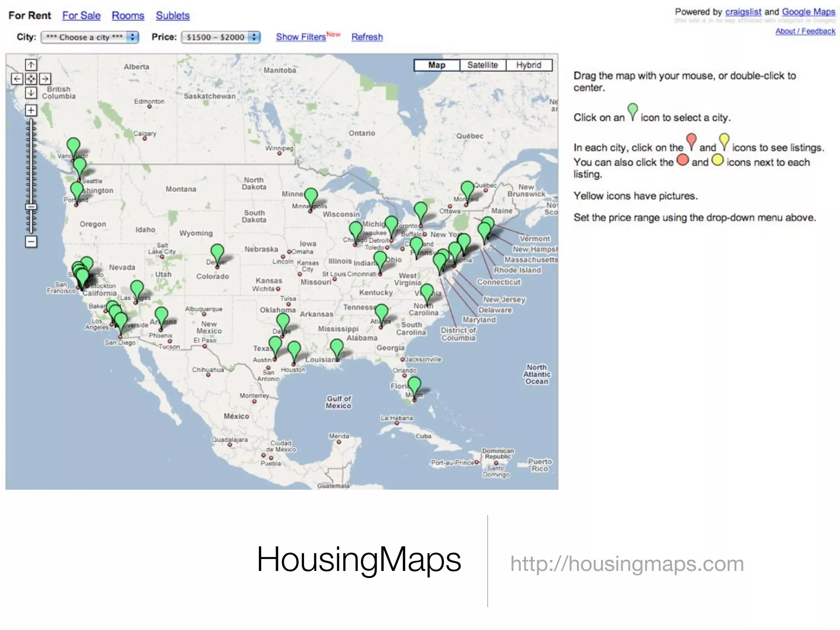
Task: Click the center map icon between arrows
Action: point(31,79)
